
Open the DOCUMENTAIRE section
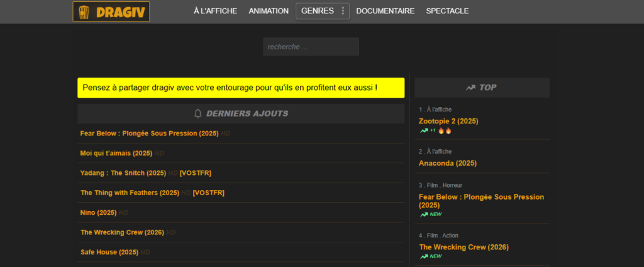[386, 11]
